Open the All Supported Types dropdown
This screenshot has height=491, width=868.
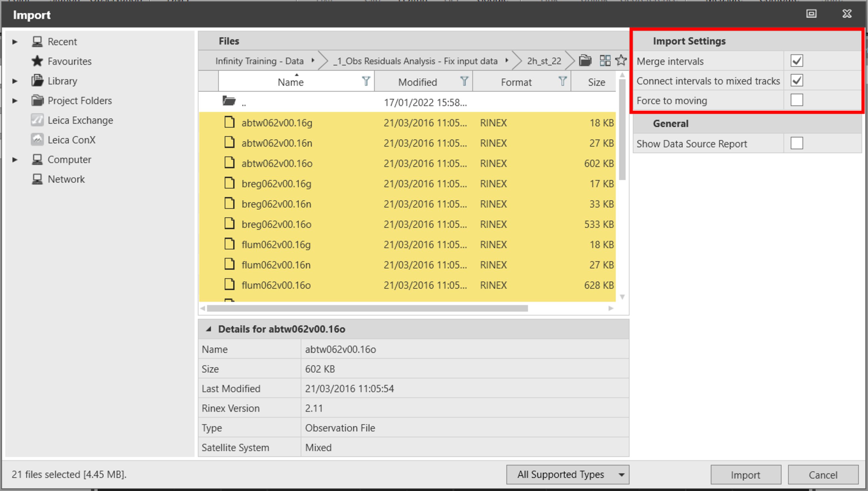(x=567, y=474)
